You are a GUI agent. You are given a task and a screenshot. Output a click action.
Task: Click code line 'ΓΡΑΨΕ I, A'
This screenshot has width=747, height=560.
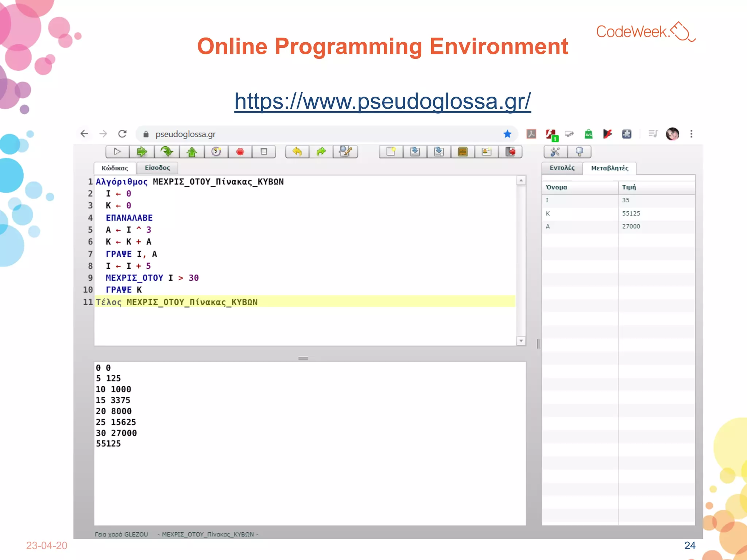point(131,254)
